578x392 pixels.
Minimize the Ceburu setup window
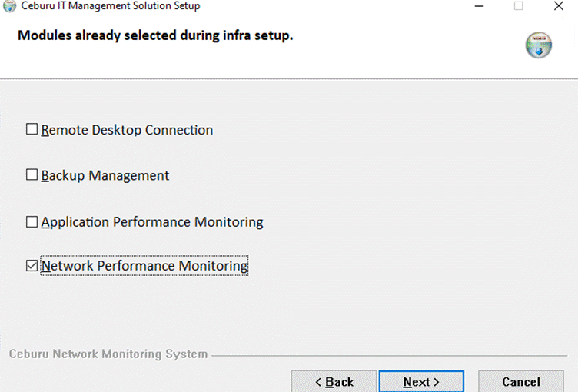[479, 6]
